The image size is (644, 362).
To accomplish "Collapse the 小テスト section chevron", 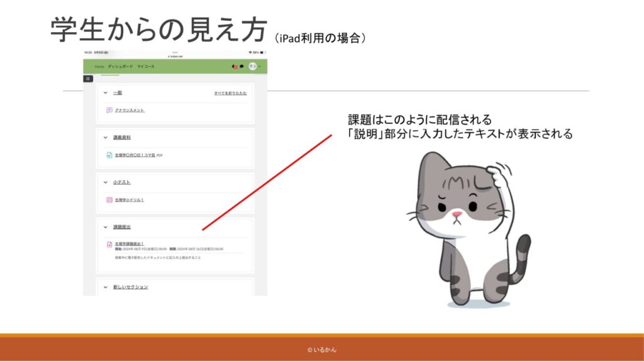I will [x=105, y=182].
